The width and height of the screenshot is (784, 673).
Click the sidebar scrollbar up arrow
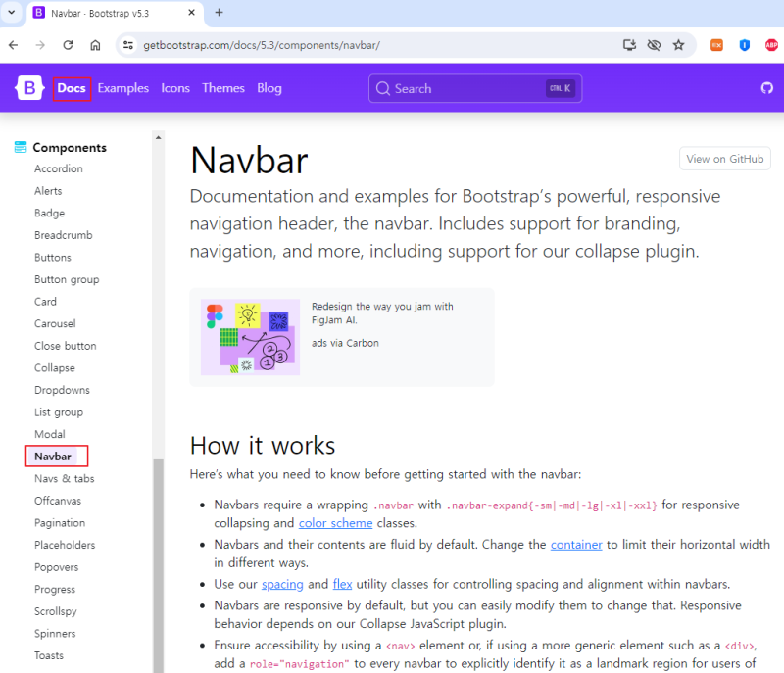(159, 137)
